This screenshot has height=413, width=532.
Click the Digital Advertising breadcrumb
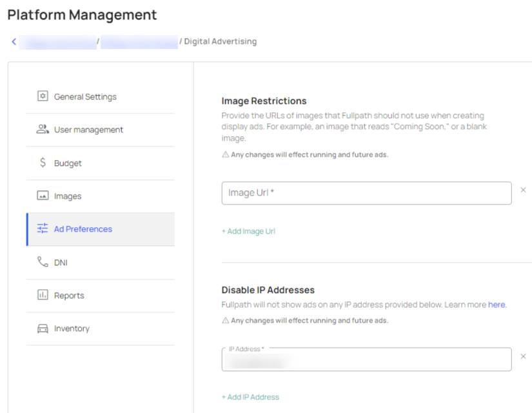[x=221, y=41]
